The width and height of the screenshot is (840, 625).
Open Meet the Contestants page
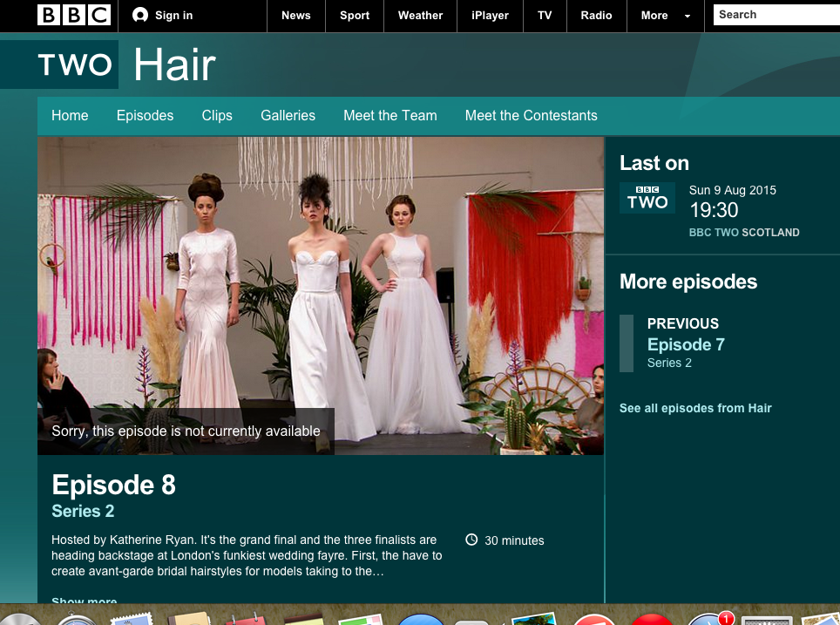(531, 115)
